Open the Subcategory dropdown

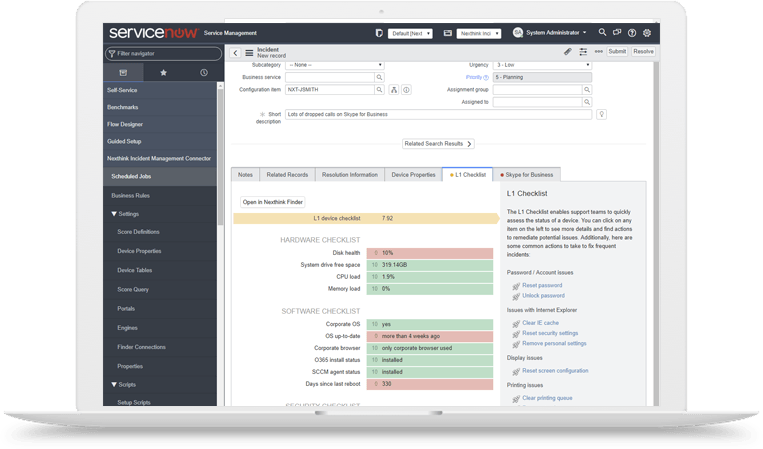pos(335,65)
